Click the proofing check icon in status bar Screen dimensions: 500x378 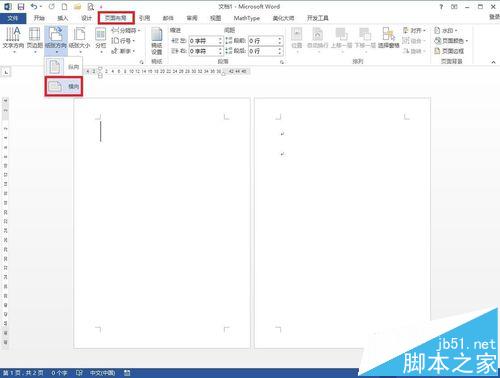click(79, 373)
